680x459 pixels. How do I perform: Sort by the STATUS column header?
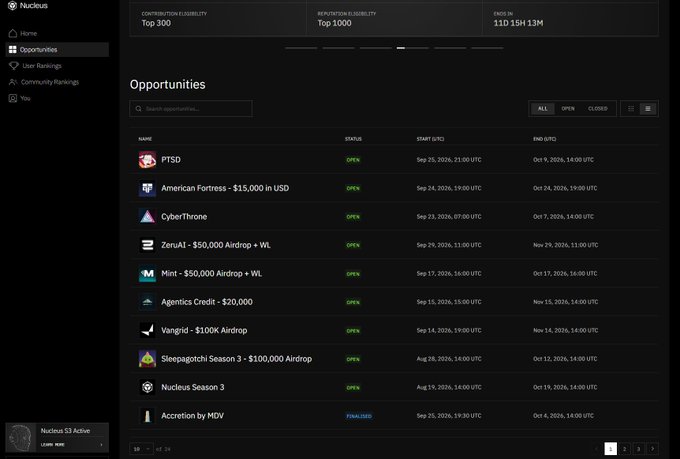353,139
